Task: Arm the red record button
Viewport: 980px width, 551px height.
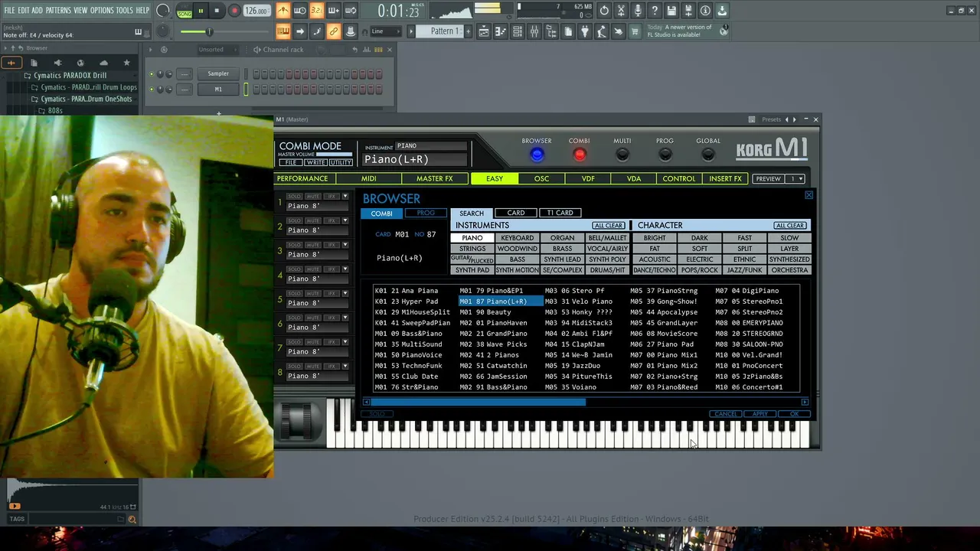Action: point(234,11)
